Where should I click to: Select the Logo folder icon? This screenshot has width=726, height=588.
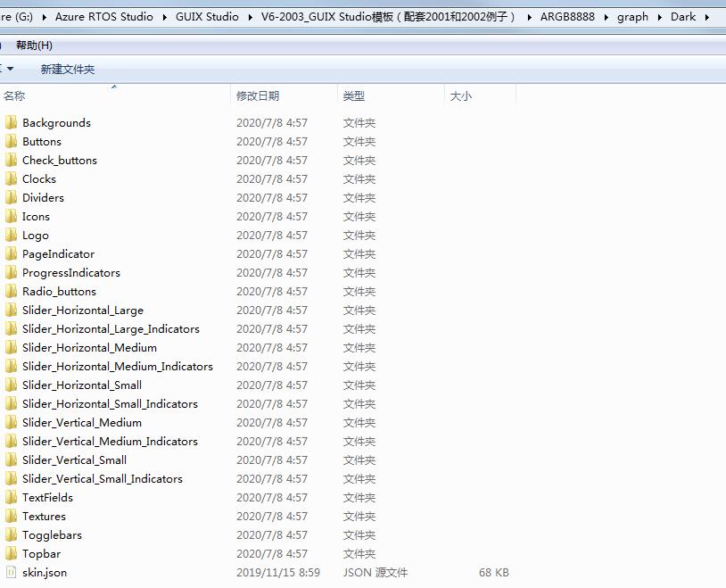[x=11, y=236]
